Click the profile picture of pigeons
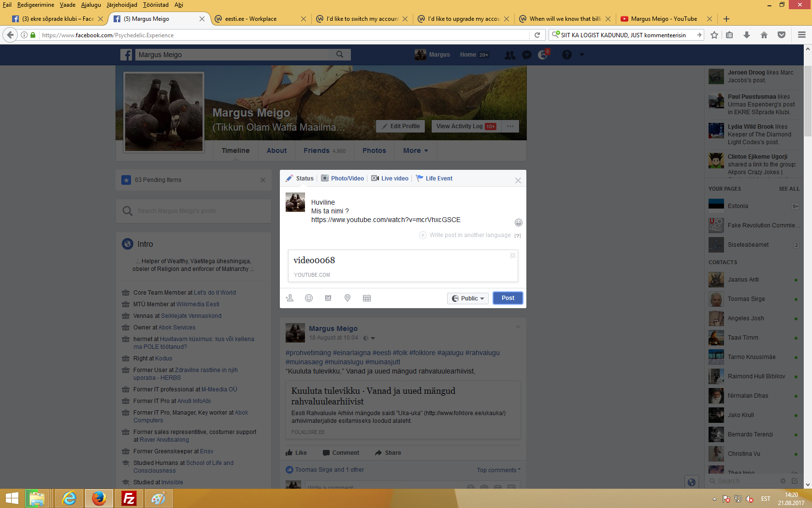Image resolution: width=812 pixels, height=508 pixels. 164,112
